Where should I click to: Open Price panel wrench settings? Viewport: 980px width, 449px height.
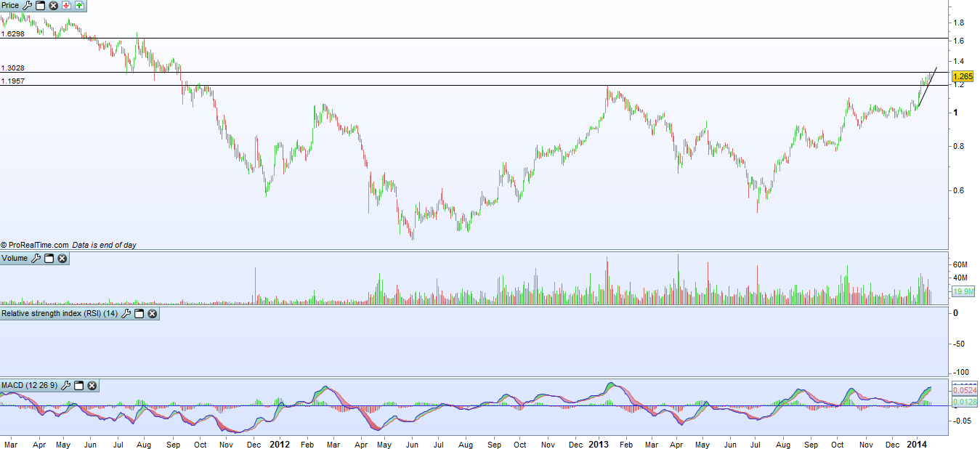tap(27, 6)
